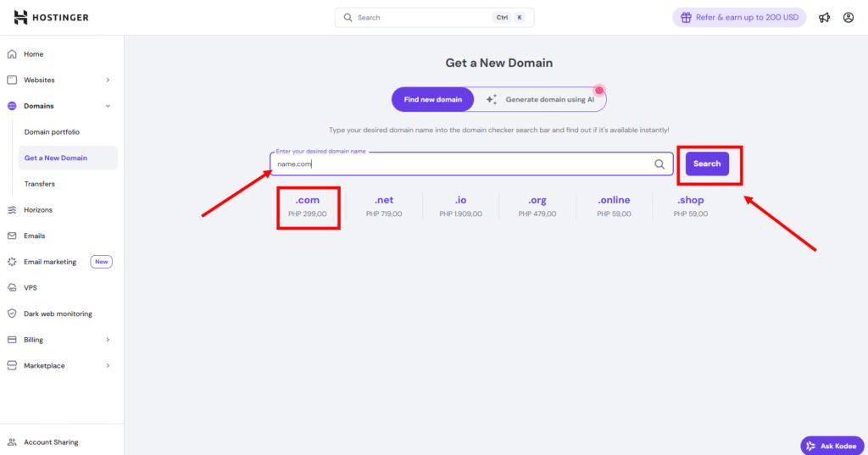Click the Home house icon in sidebar

point(12,54)
